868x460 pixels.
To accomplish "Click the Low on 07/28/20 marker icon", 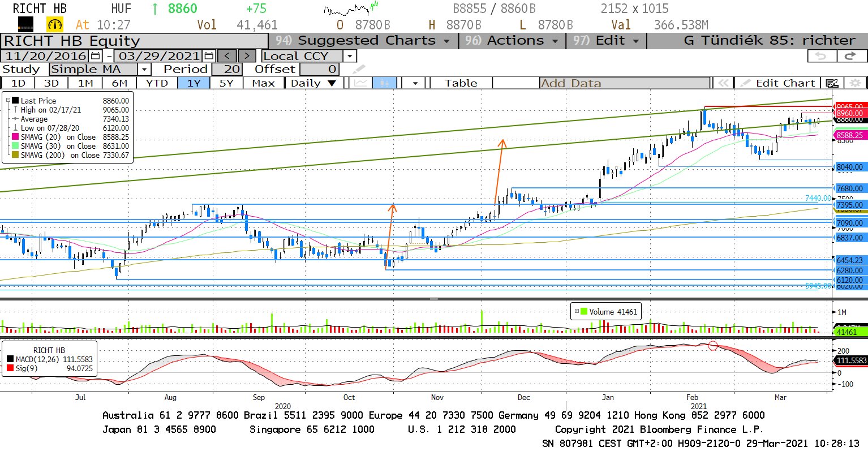I will pos(16,128).
